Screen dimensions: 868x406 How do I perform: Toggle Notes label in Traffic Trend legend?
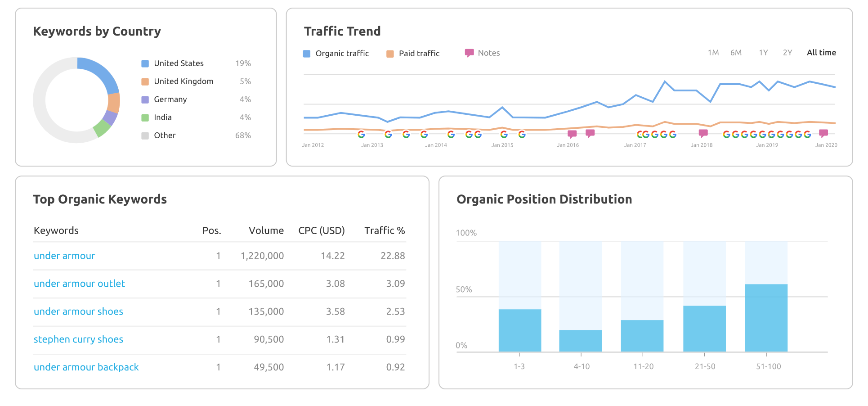point(489,53)
